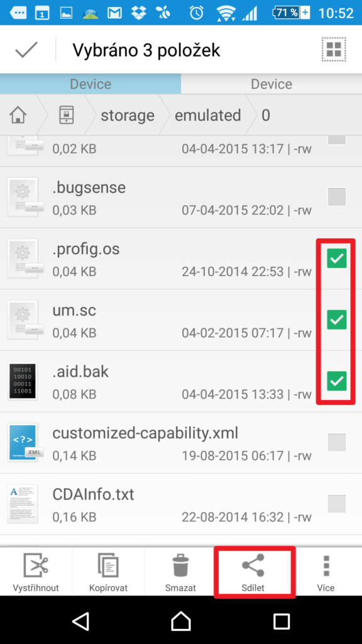
Task: Switch view with the grid layout icon
Action: tap(334, 50)
